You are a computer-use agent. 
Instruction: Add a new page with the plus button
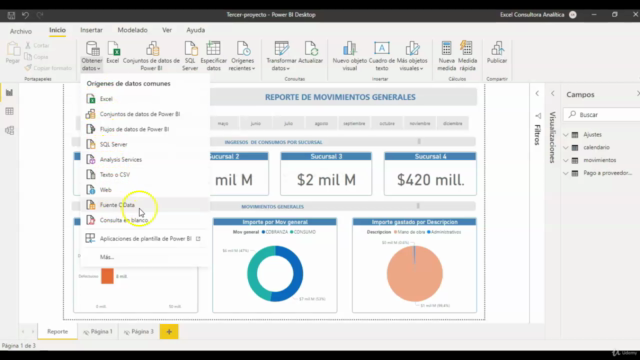coord(169,331)
